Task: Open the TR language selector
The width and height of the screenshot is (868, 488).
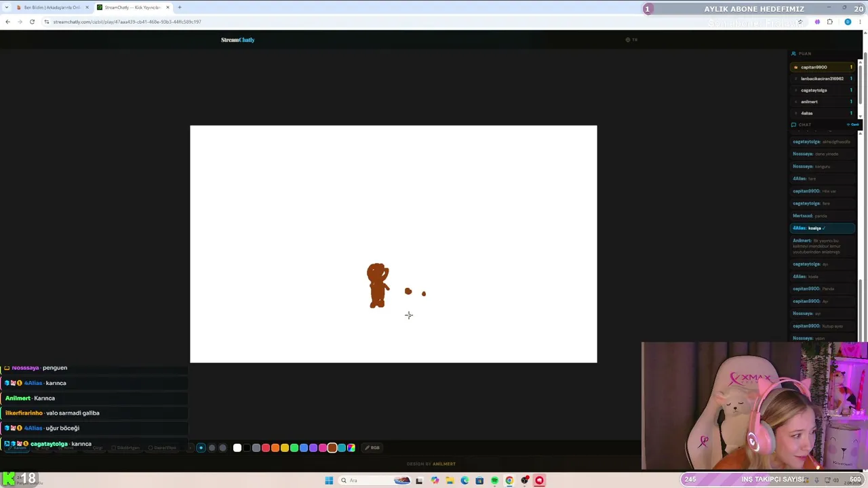Action: tap(631, 40)
